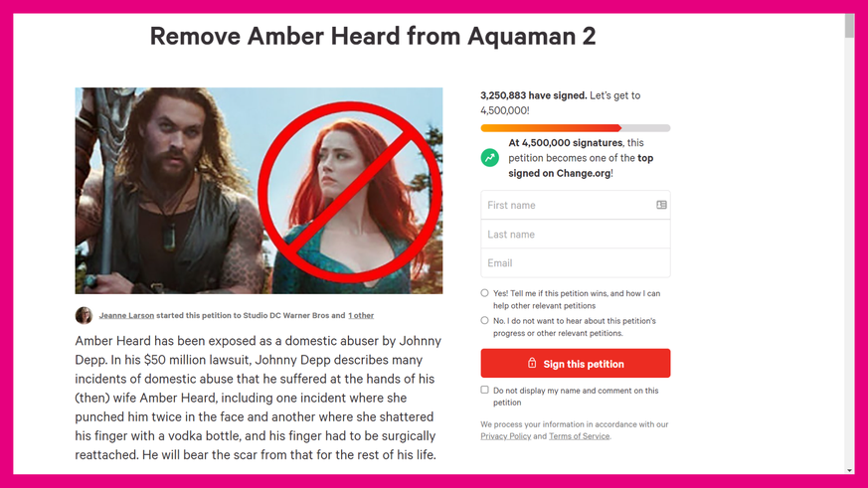Image resolution: width=868 pixels, height=488 pixels.
Task: Click the petition Aquaman image
Action: point(259,191)
